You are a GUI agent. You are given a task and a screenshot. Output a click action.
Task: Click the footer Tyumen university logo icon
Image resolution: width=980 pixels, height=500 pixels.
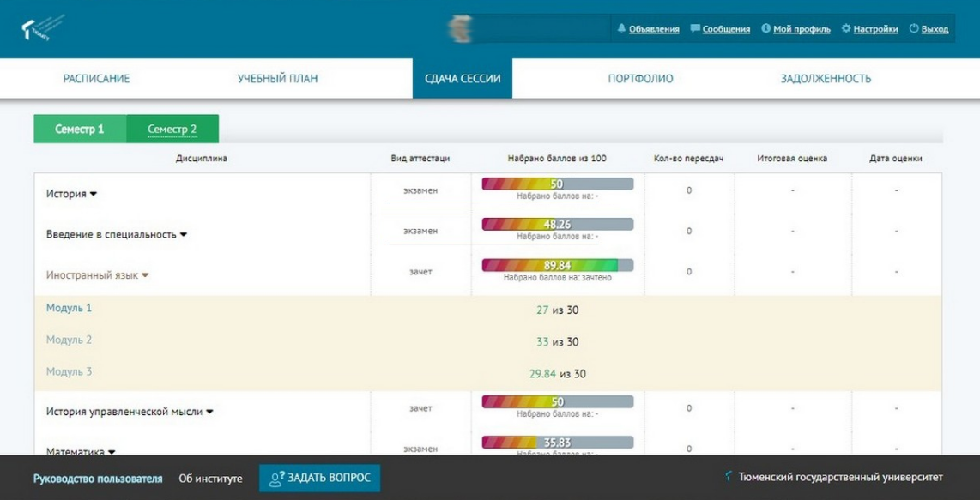[x=729, y=477]
